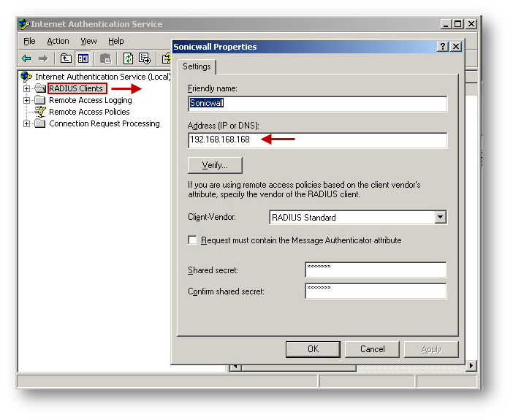Click the Export List toolbar icon
Screen dimensions: 513x420
coord(145,58)
